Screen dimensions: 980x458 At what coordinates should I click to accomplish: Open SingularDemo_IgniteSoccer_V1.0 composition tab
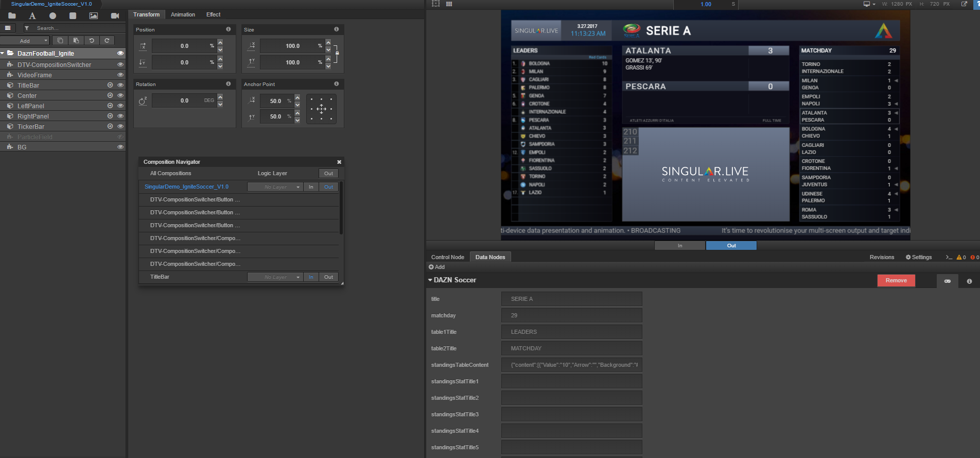(x=51, y=4)
